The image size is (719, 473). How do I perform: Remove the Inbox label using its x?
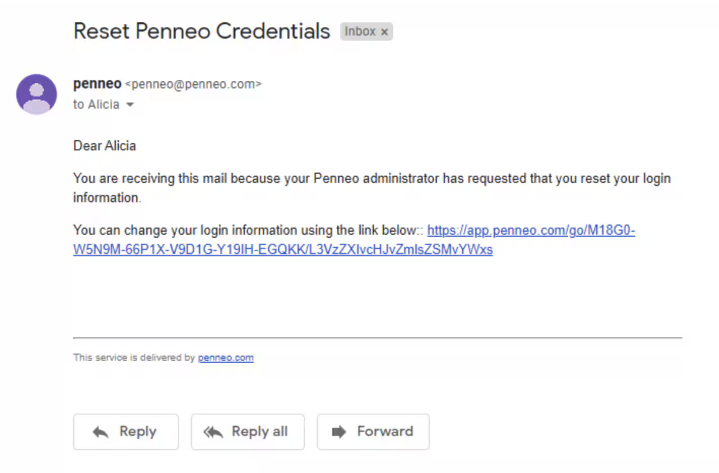tap(384, 32)
